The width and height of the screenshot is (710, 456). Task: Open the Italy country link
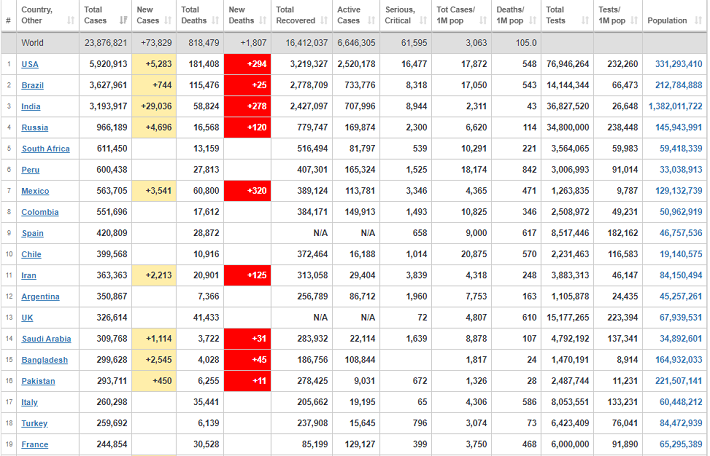29,402
